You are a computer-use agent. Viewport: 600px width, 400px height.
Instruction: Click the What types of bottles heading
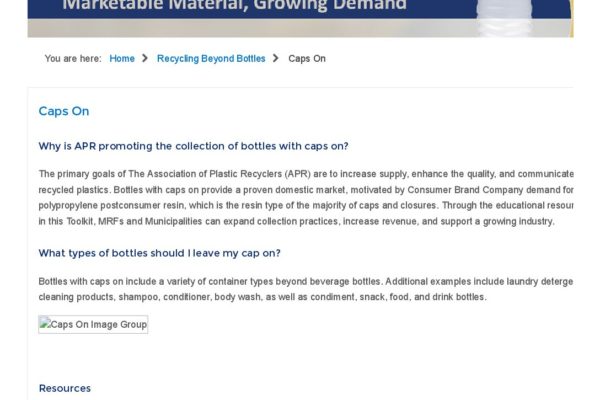(x=159, y=253)
